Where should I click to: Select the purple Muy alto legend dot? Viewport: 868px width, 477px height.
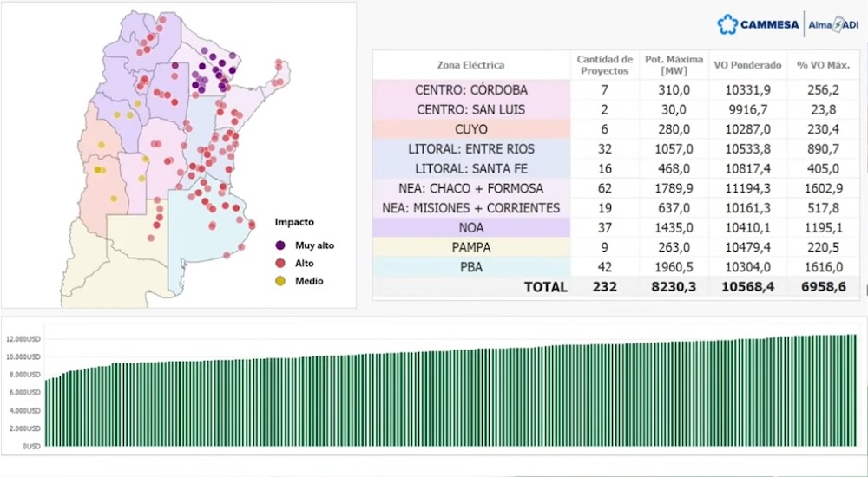click(280, 245)
